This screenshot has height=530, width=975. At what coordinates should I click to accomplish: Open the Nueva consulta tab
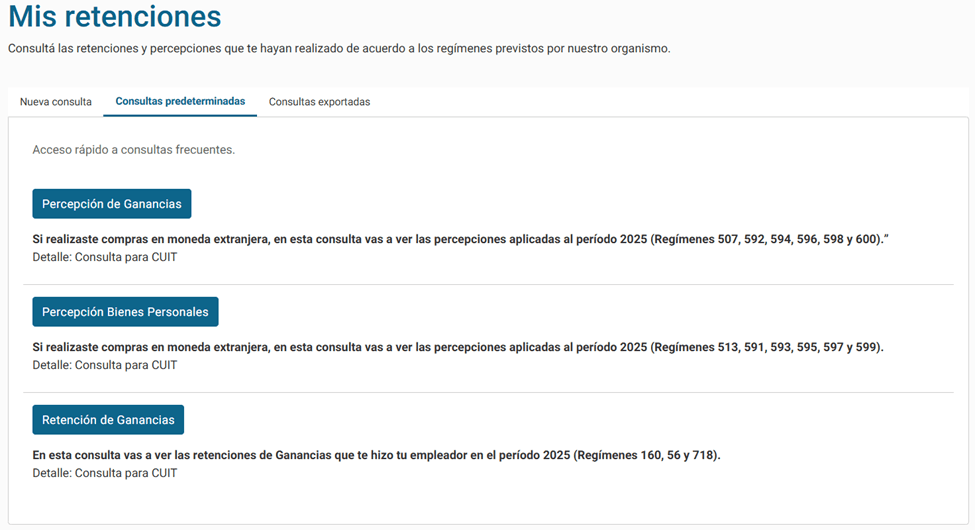[x=56, y=102]
